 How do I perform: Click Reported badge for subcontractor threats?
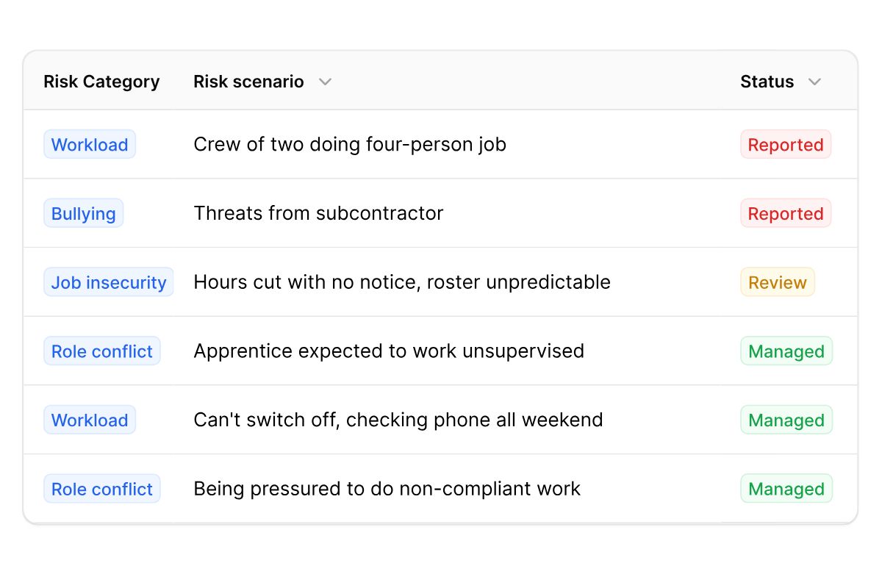[786, 214]
